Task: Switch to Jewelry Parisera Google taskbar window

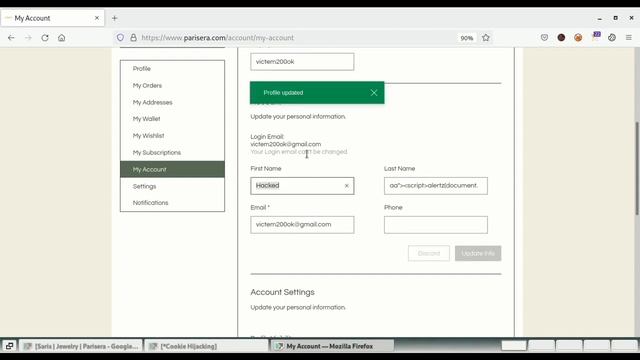Action: [81, 346]
